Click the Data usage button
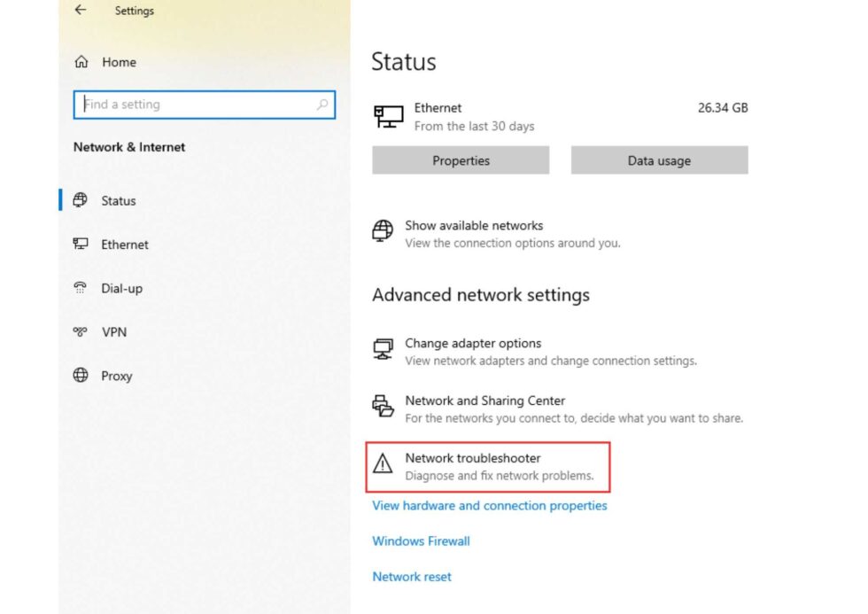 pos(659,160)
